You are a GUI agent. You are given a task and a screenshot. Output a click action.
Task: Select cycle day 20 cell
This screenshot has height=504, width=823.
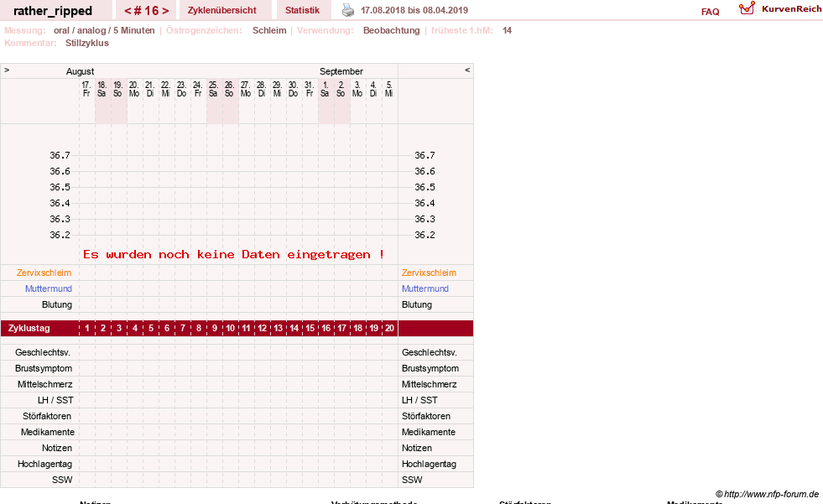tap(389, 328)
